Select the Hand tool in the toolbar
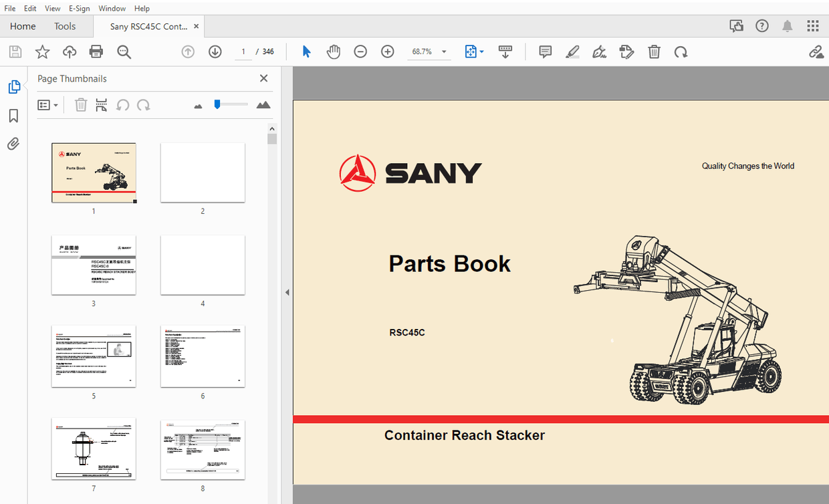829x504 pixels. (334, 51)
